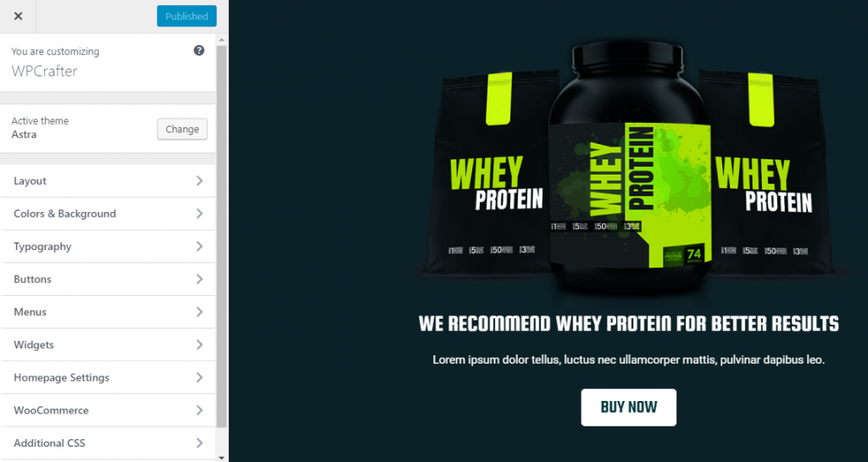Click the Published button

click(186, 16)
